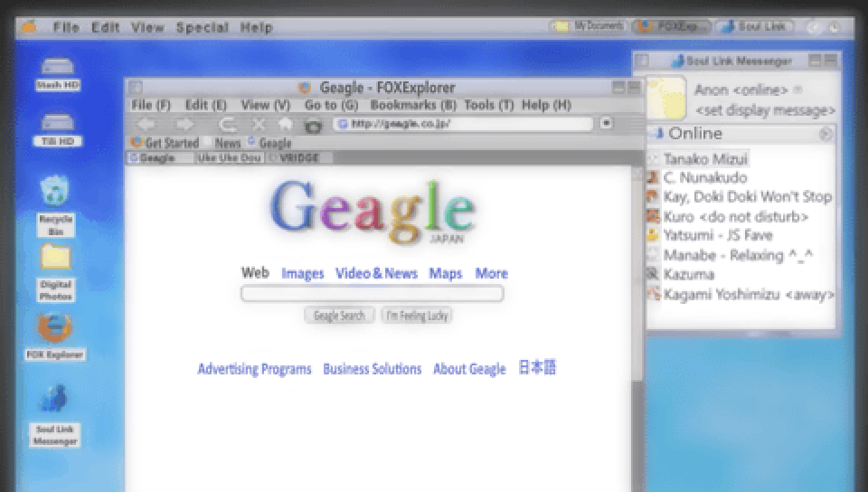Open the Images link
868x492 pixels.
pyautogui.click(x=302, y=273)
